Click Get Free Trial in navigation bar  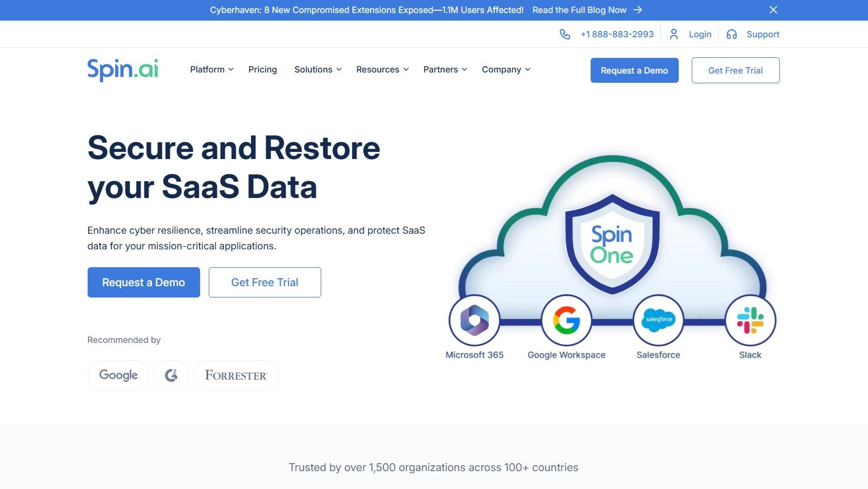pos(735,70)
